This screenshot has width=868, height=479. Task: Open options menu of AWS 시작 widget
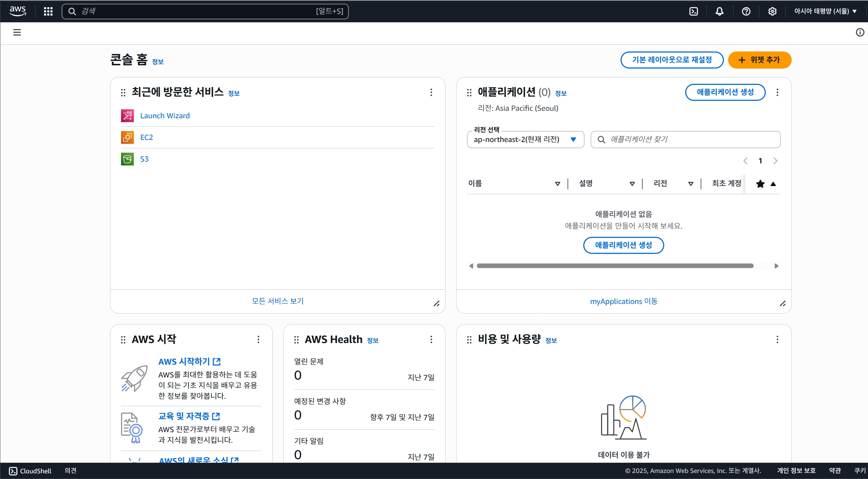pos(258,339)
